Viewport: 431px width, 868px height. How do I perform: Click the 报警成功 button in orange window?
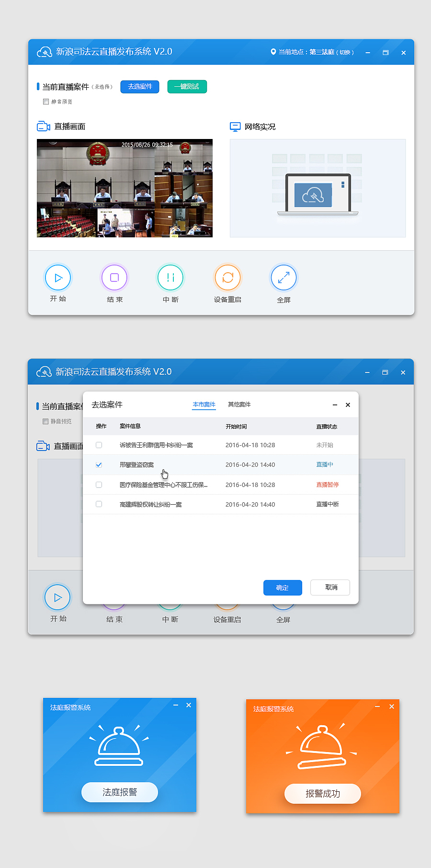(323, 794)
